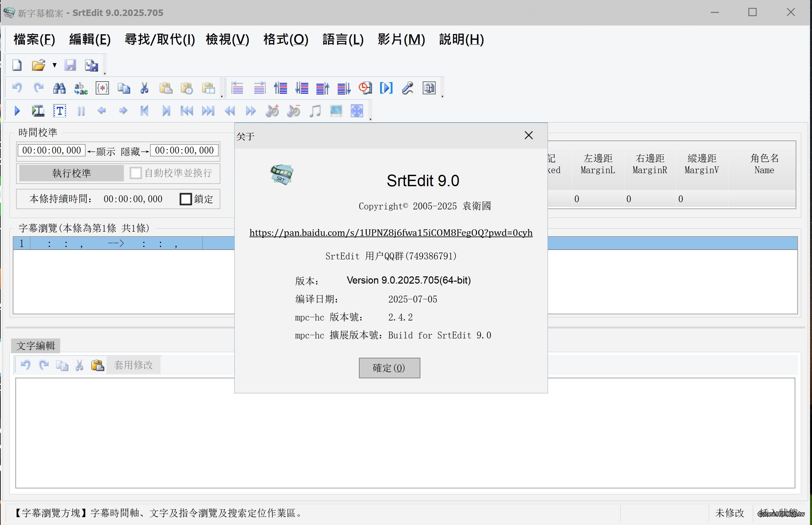
Task: Click the double-arrow skip-to-end button
Action: (208, 111)
